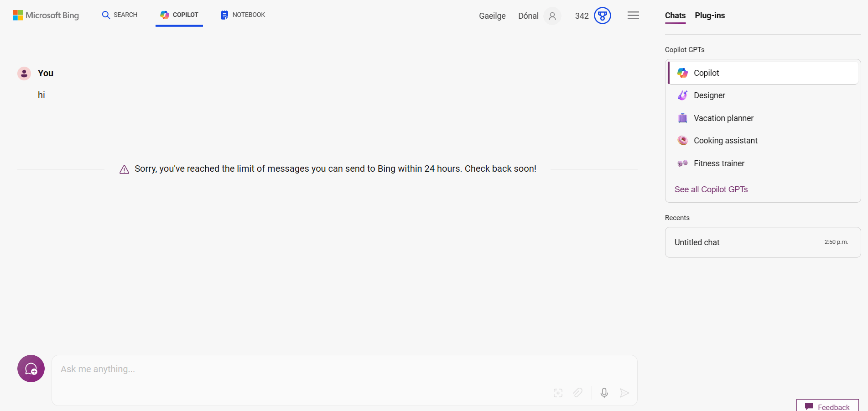Screen dimensions: 868x411
Task: Select Vacation planner GPT
Action: (x=763, y=118)
